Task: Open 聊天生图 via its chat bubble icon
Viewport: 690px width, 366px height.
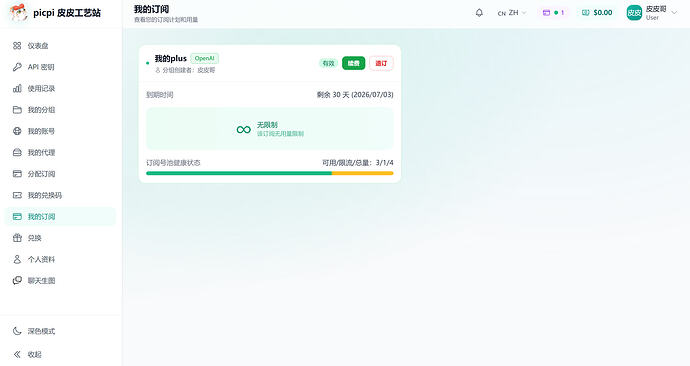Action: click(17, 281)
